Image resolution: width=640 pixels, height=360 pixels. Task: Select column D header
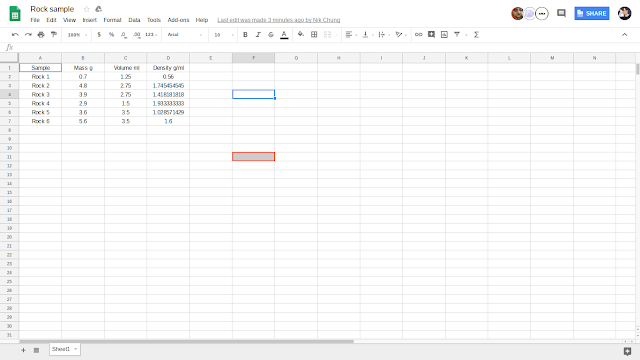(168, 58)
